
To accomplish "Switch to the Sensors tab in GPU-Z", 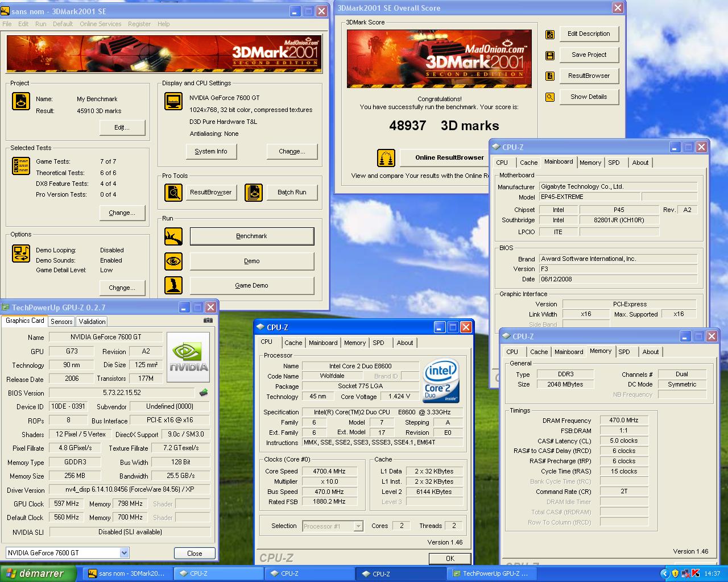I will tap(61, 322).
